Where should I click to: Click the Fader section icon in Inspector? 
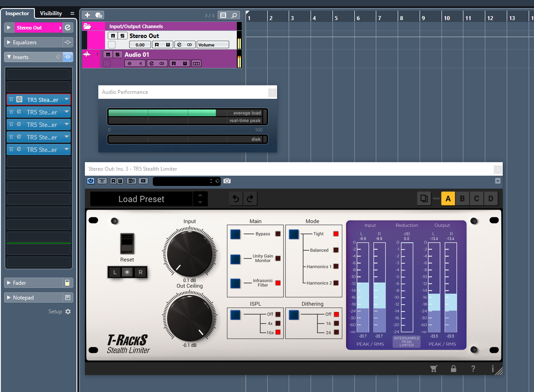67,282
